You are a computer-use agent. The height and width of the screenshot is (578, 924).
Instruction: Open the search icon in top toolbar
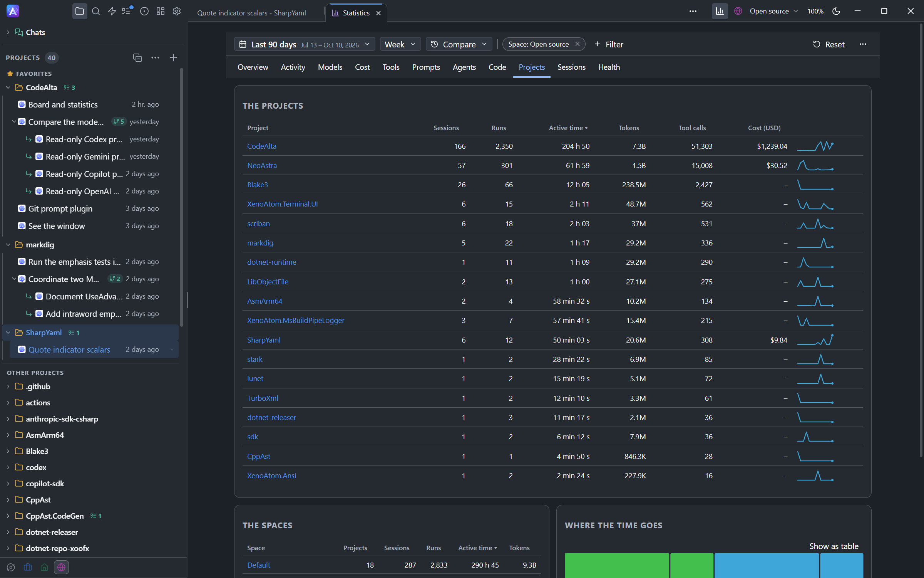(96, 12)
